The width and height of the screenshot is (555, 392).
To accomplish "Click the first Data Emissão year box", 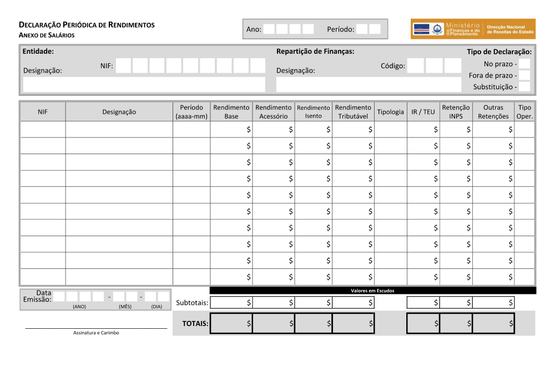I will [59, 297].
